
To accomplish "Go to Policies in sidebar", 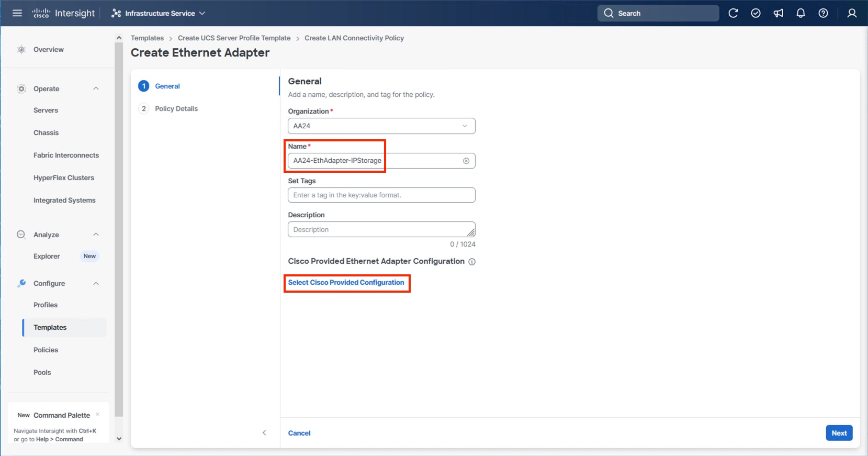I will pyautogui.click(x=46, y=350).
